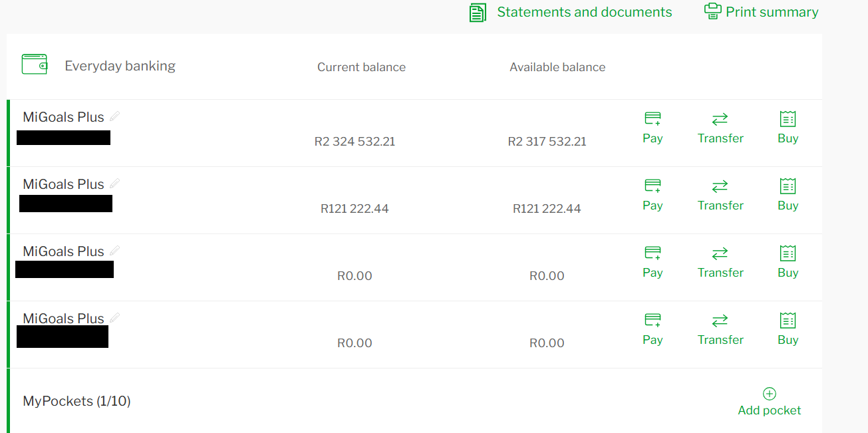Buy from the third MiGoals Plus account
This screenshot has height=433, width=868.
coord(788,262)
